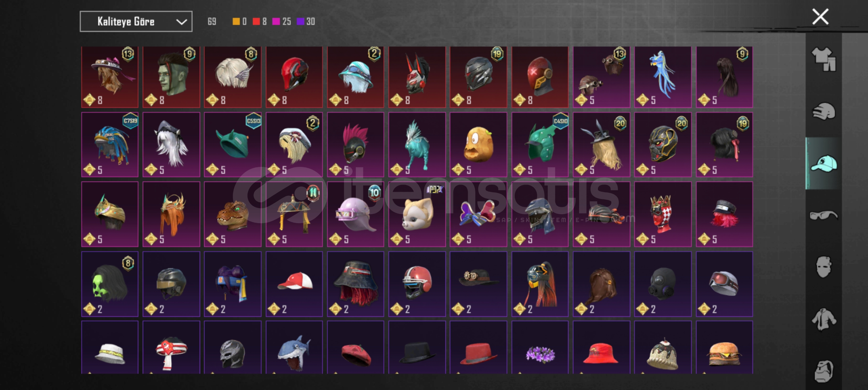Click the red quality swatch showing 8
868x390 pixels.
tap(260, 22)
